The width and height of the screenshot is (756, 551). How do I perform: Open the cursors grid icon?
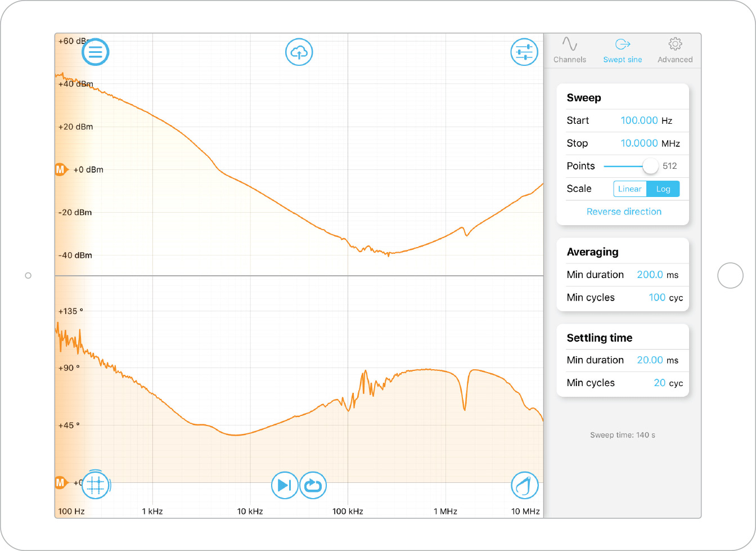96,485
